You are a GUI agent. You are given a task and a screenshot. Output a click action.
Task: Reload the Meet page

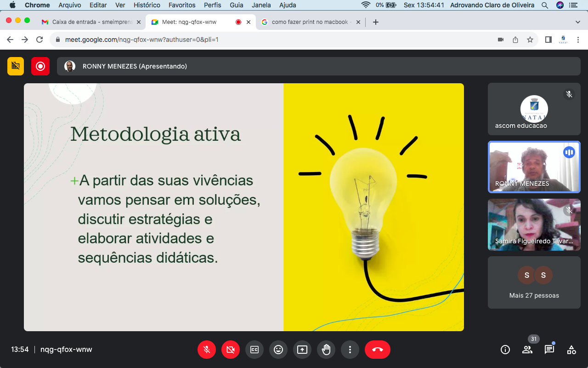tap(40, 40)
